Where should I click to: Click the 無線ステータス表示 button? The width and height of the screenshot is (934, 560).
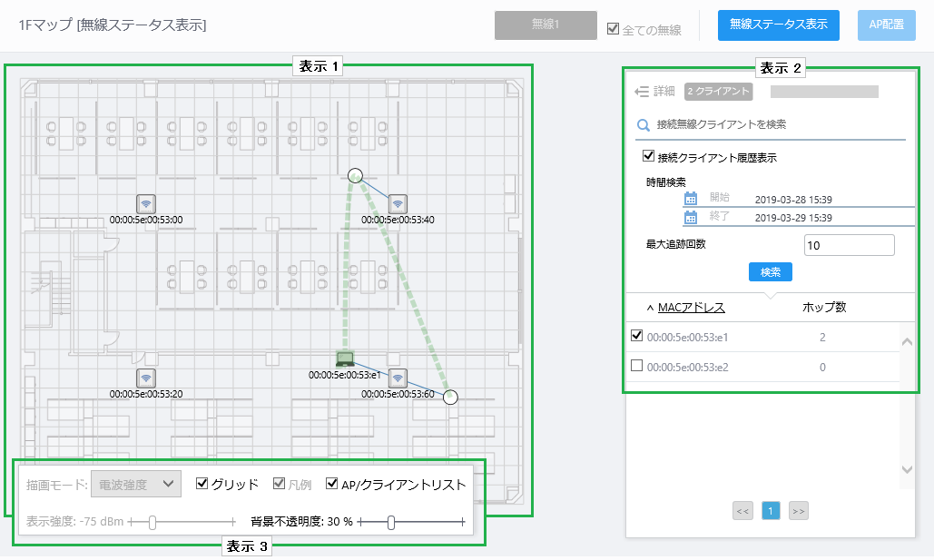[x=778, y=25]
